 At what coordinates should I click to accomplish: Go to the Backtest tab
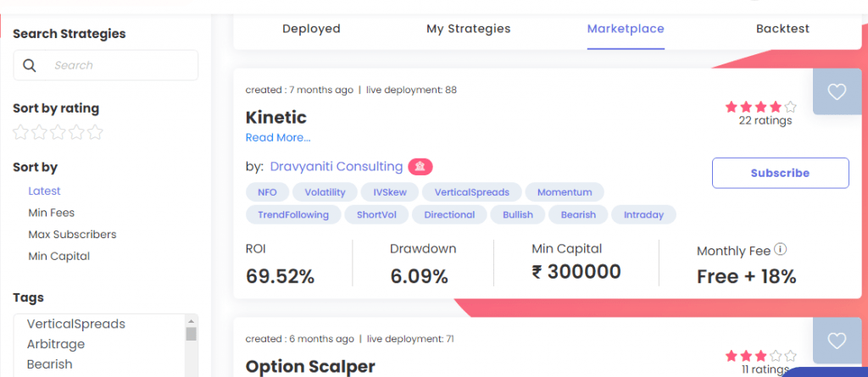tap(782, 29)
